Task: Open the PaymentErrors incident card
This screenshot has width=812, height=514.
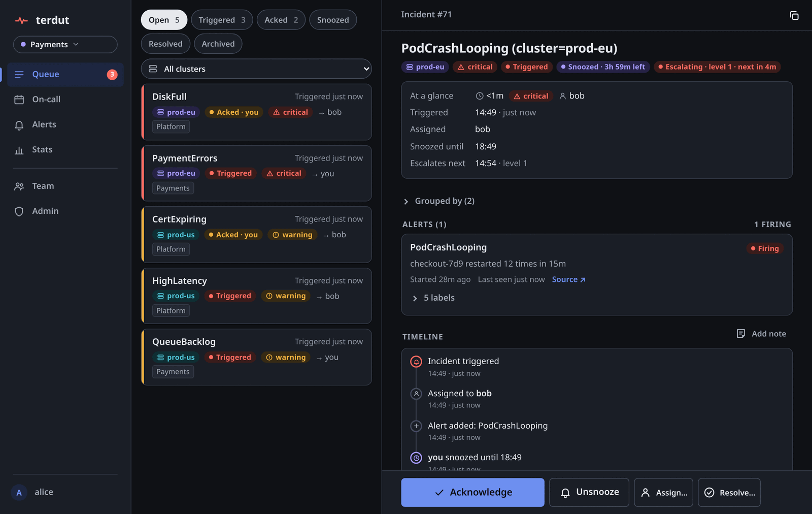Action: click(256, 174)
